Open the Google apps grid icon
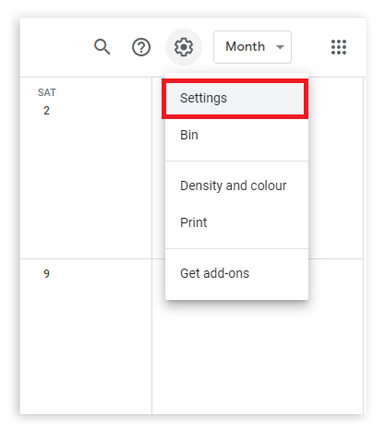This screenshot has width=391, height=431. [339, 47]
